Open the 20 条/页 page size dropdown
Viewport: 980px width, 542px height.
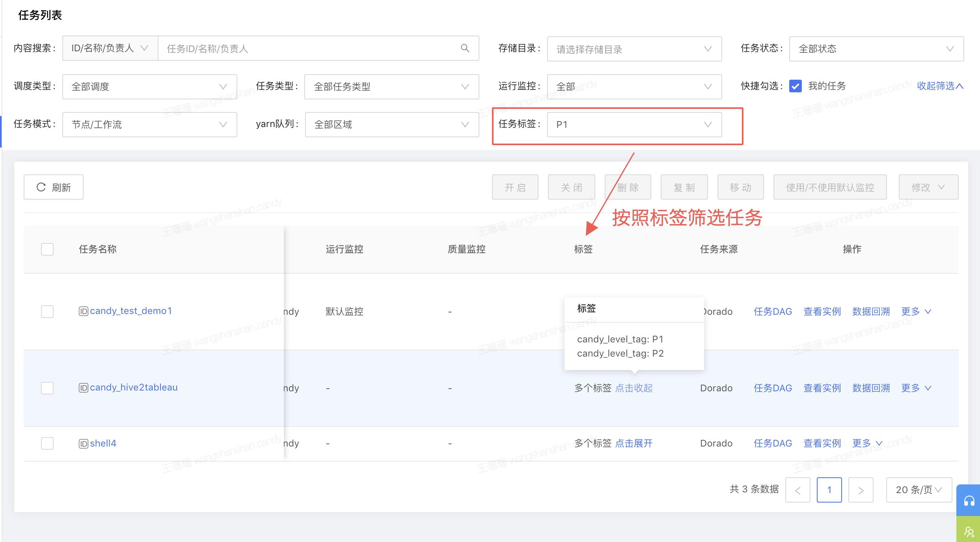click(x=919, y=490)
